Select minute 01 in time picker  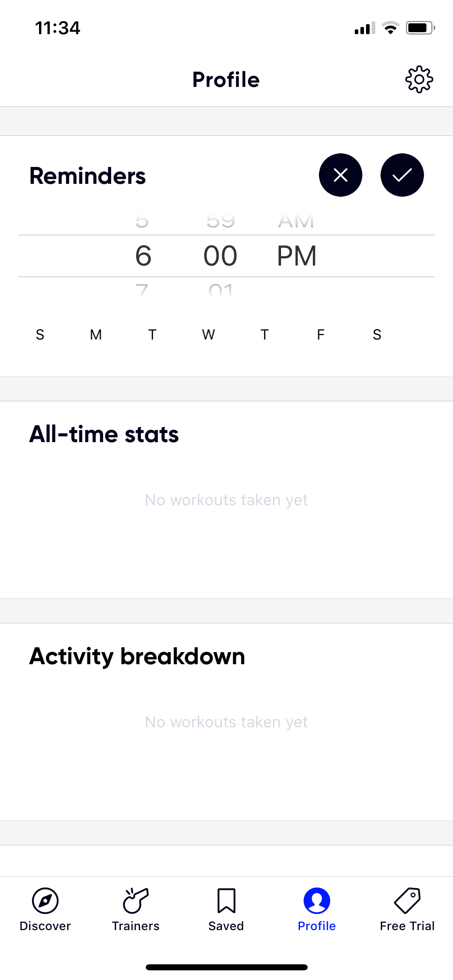click(220, 290)
